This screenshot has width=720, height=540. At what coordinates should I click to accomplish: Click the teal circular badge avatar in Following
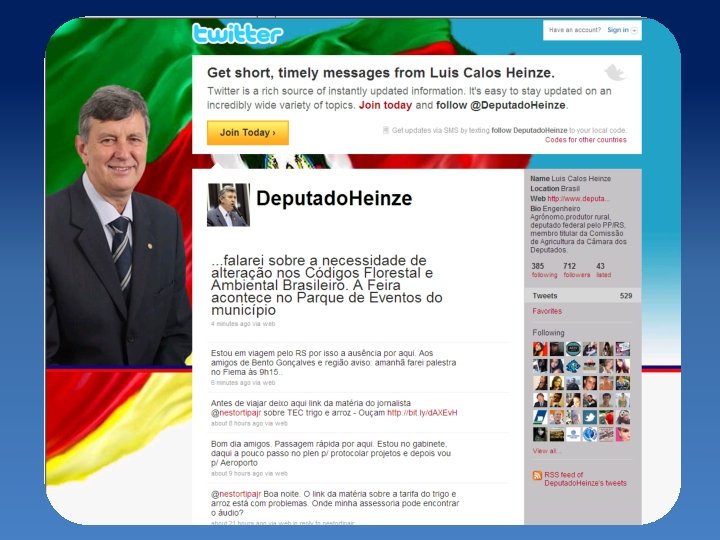coord(573,349)
